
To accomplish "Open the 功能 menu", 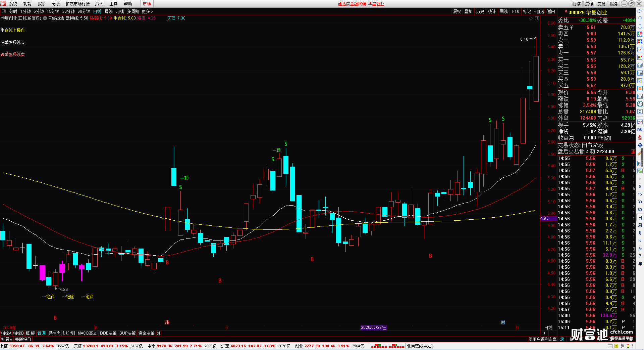I will (x=28, y=4).
